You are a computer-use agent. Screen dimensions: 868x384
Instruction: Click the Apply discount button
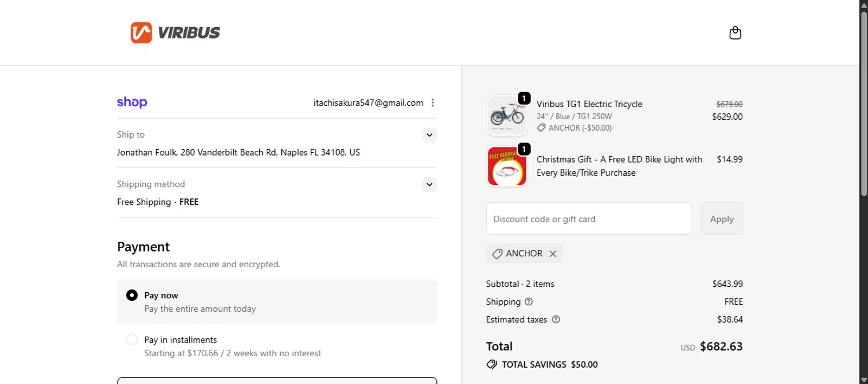(722, 219)
